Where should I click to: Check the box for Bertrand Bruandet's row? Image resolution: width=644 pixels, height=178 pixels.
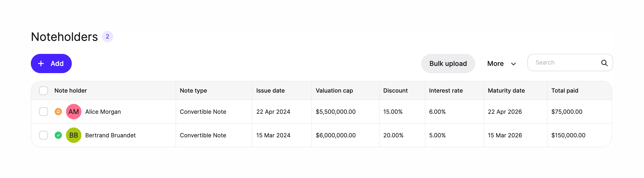(x=44, y=135)
